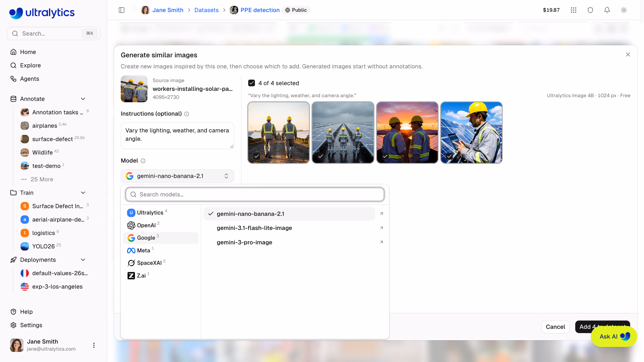Screen dimensions: 644x362
Task: Click the source image thumbnail
Action: point(134,89)
